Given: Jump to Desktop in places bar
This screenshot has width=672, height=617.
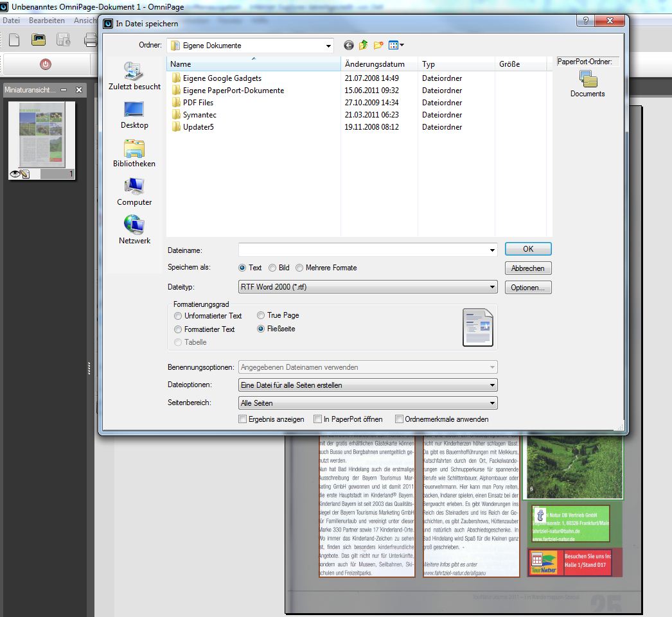Looking at the screenshot, I should (x=134, y=115).
